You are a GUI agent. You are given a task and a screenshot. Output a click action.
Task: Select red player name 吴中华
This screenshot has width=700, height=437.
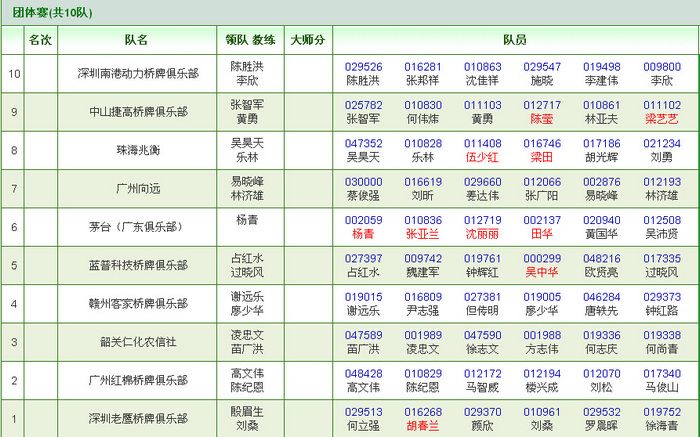click(x=542, y=273)
